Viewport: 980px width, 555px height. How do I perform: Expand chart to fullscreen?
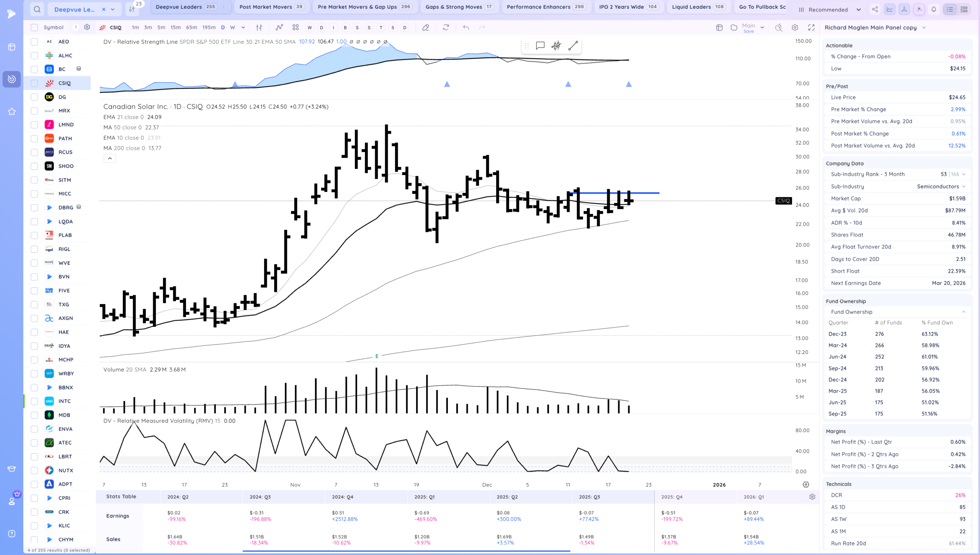click(x=811, y=27)
